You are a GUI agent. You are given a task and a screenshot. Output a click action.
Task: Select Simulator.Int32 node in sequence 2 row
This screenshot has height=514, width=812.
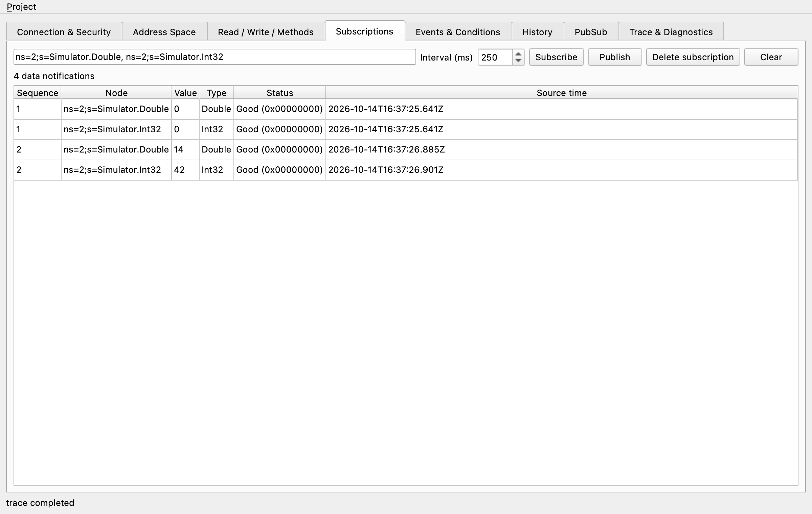pyautogui.click(x=116, y=170)
